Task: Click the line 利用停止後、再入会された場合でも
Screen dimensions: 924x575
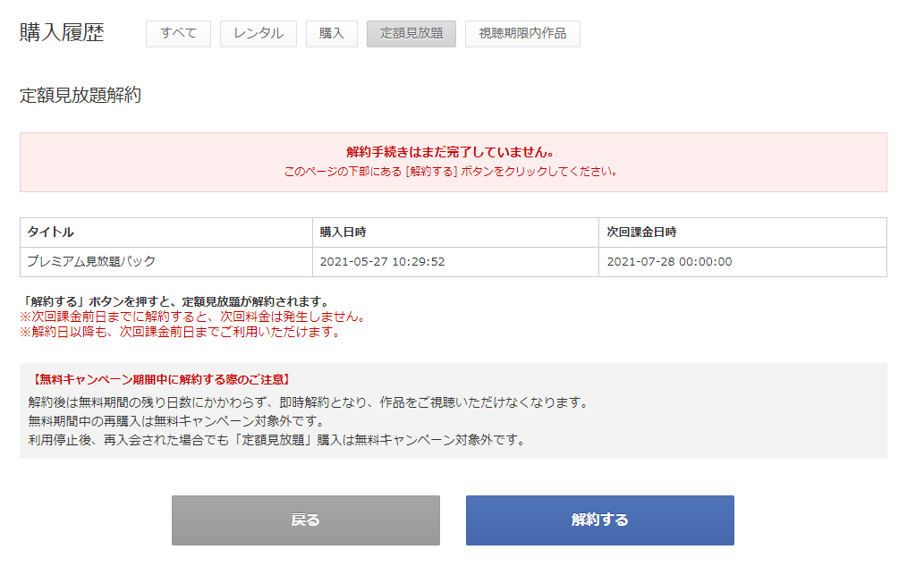Action: pos(277,440)
